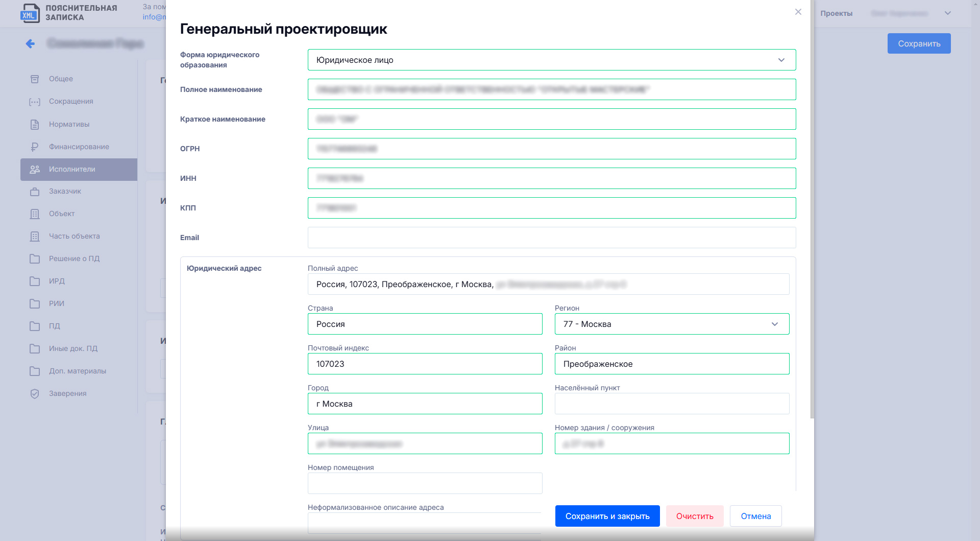Click the ИРД folder icon
Viewport: 980px width, 541px height.
pyautogui.click(x=35, y=281)
